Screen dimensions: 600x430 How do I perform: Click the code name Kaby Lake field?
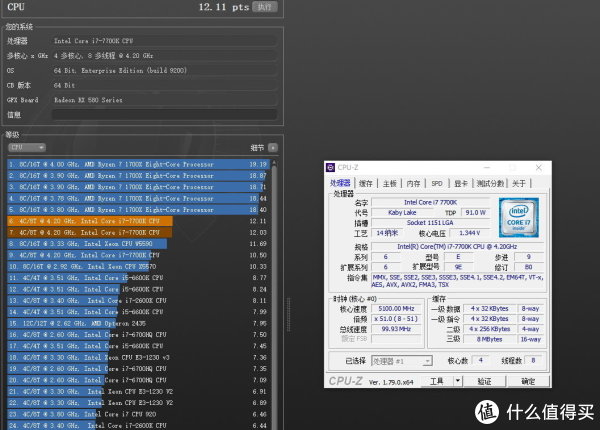[x=402, y=212]
